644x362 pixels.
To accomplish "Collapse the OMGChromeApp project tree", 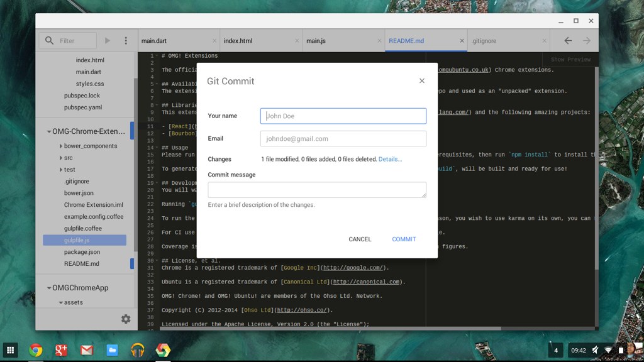I will pos(48,288).
